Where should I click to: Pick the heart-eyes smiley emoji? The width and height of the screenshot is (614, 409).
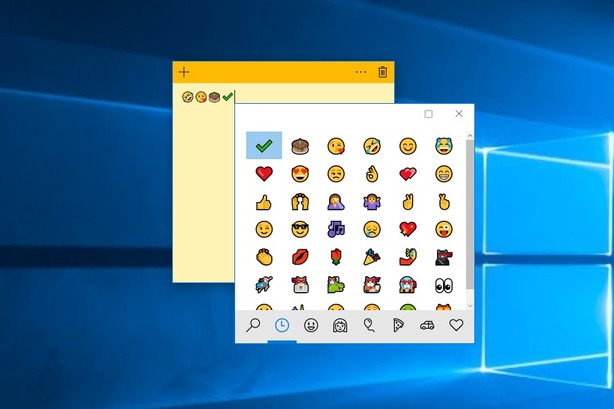300,174
